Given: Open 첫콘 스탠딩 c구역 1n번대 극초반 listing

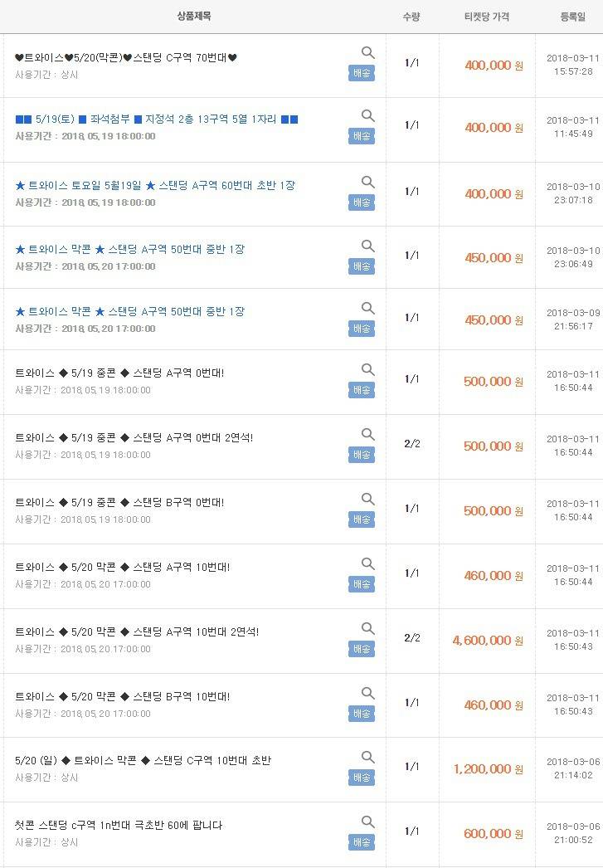Looking at the screenshot, I should point(119,826).
